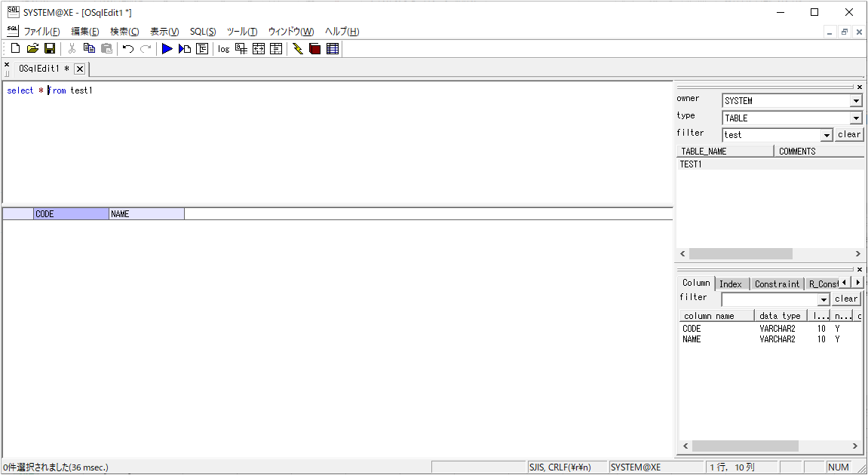The width and height of the screenshot is (868, 475).
Task: Clear the table name filter
Action: (848, 134)
